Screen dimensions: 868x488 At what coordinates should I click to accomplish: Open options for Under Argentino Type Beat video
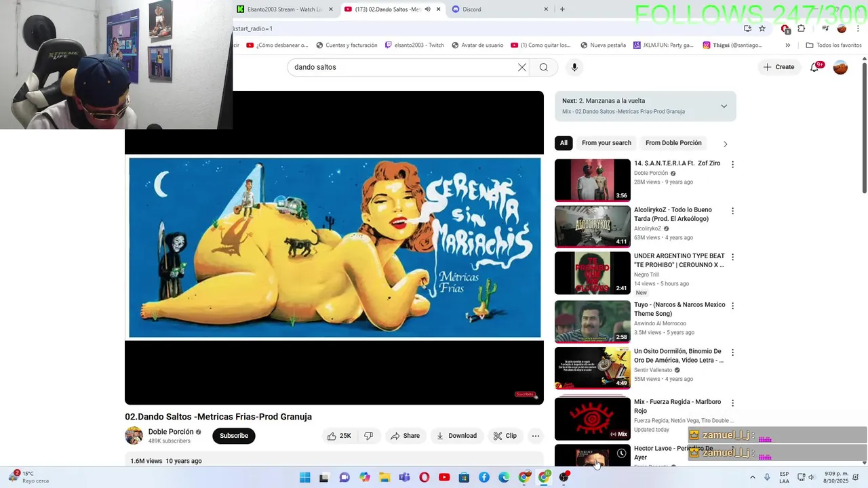(732, 258)
